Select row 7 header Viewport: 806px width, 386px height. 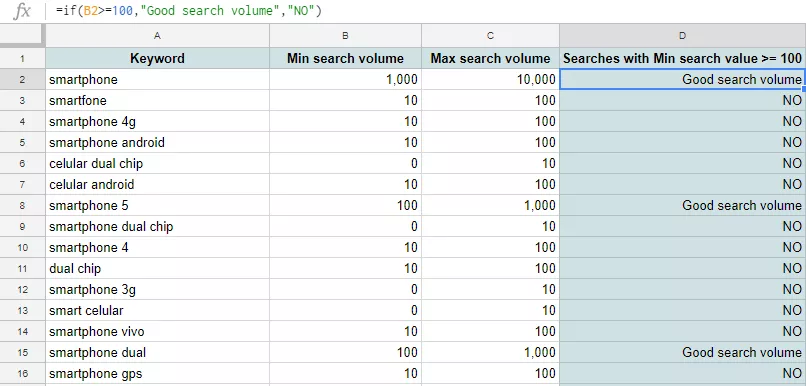pyautogui.click(x=22, y=185)
